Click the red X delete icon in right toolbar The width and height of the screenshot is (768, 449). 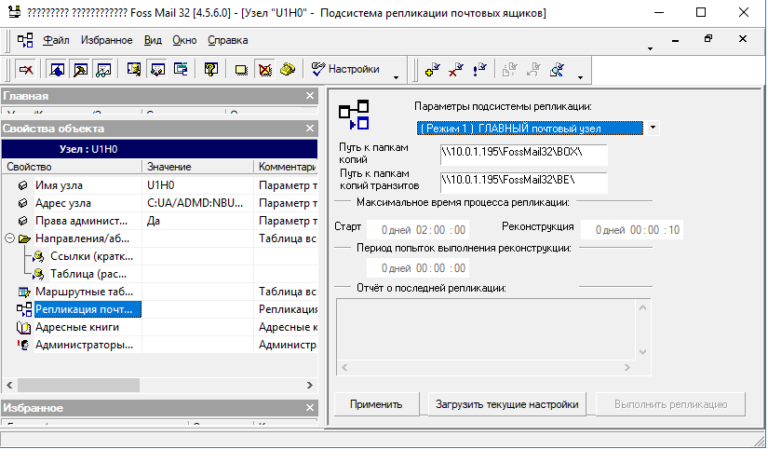click(x=455, y=70)
